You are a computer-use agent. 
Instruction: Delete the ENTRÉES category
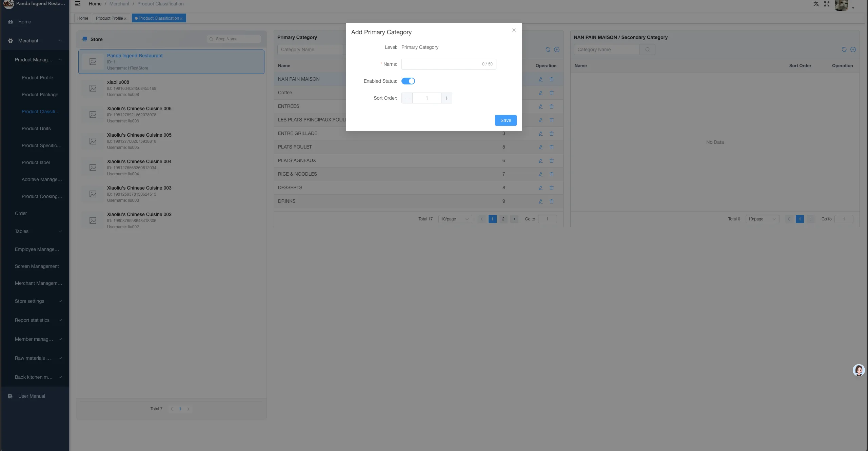click(552, 106)
